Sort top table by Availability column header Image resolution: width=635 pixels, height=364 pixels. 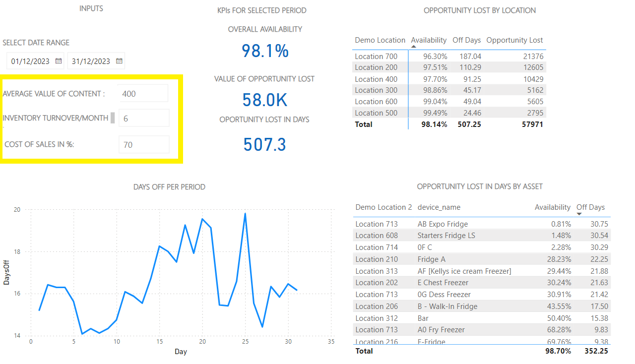(x=429, y=40)
